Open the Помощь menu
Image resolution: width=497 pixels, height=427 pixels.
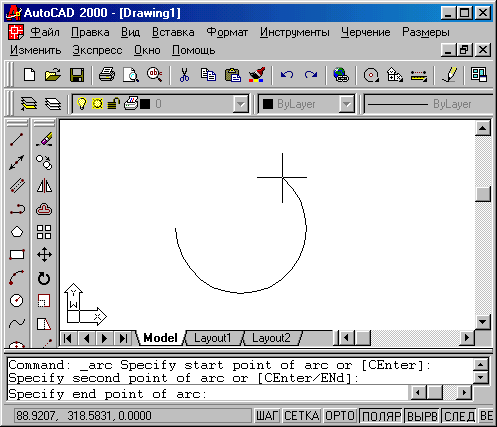tap(193, 50)
